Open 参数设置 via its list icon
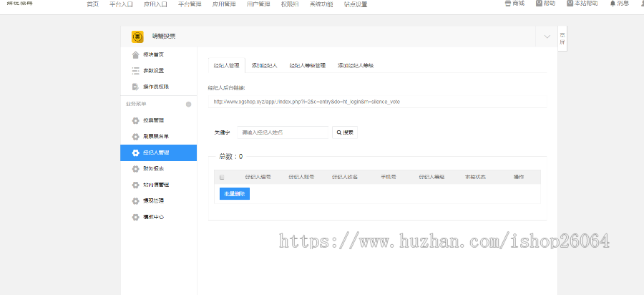Viewport: 644px width, 295px height. point(135,71)
